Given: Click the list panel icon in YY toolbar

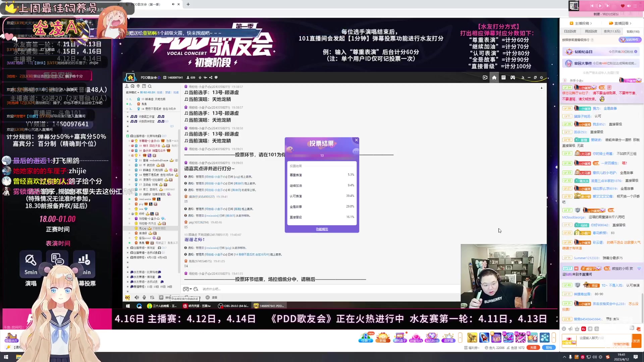Looking at the screenshot, I should pos(503,77).
